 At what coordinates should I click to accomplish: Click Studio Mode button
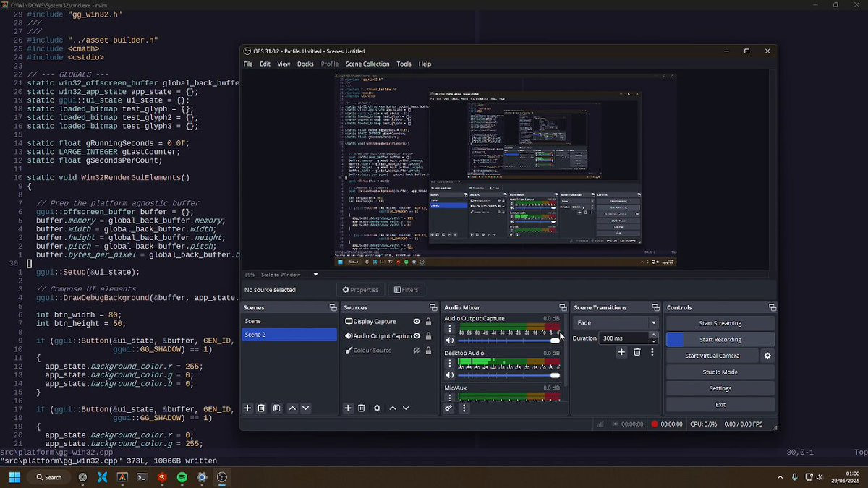[720, 372]
